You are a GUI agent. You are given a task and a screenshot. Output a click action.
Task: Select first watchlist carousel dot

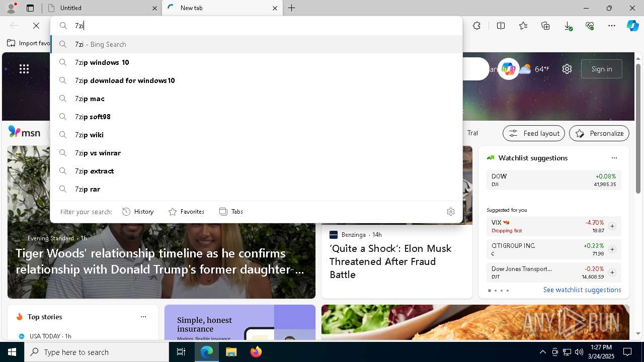490,290
